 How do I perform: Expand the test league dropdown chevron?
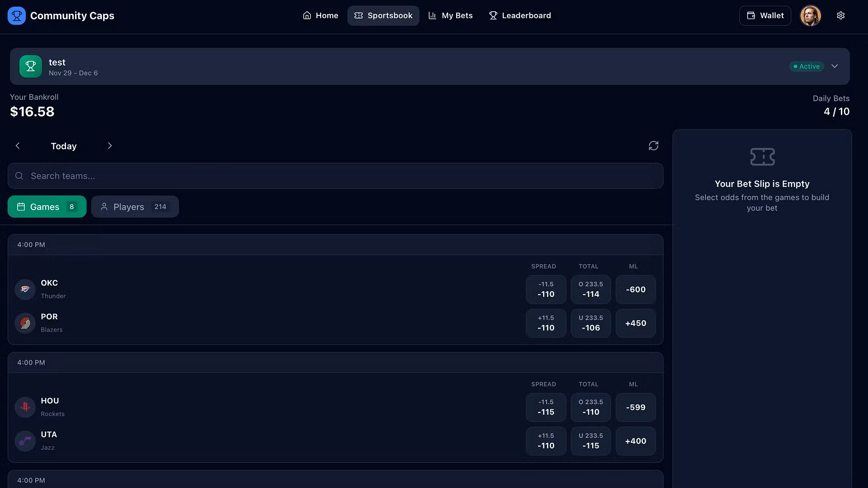[x=835, y=66]
